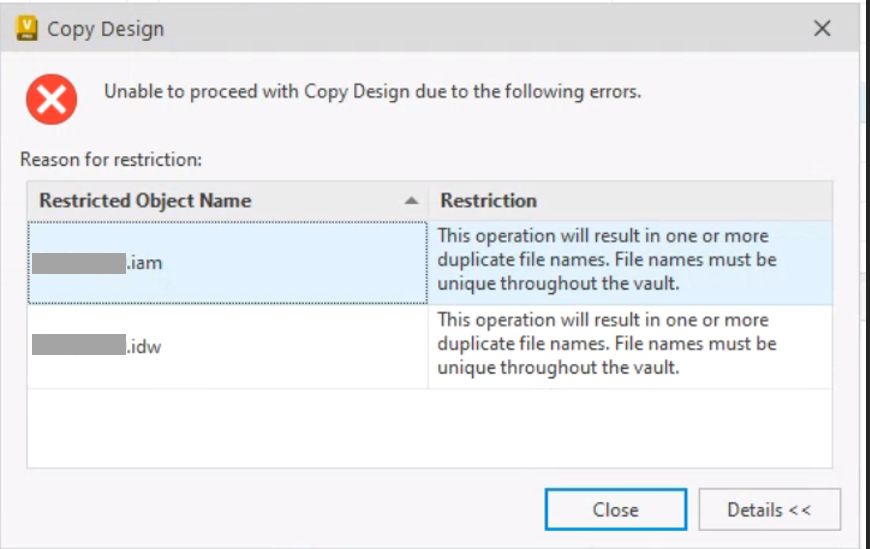This screenshot has width=870, height=549.
Task: Click empty title bar space right of Copy Design
Action: coord(480,29)
